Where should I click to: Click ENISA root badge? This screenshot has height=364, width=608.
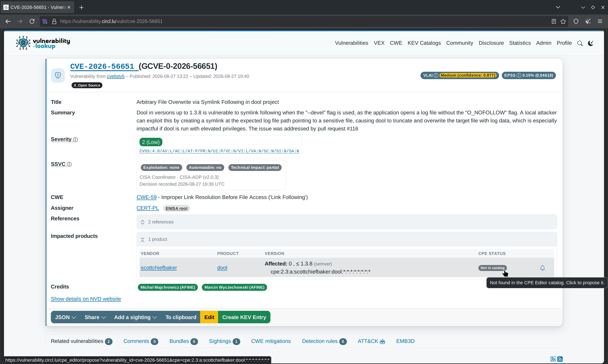coord(176,208)
